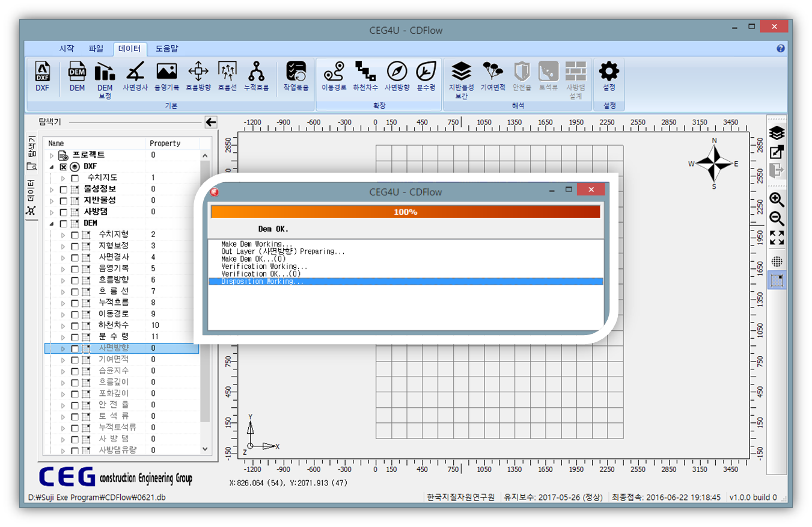Click the tree scrollbar down arrow
The height and width of the screenshot is (527, 812).
pyautogui.click(x=206, y=448)
